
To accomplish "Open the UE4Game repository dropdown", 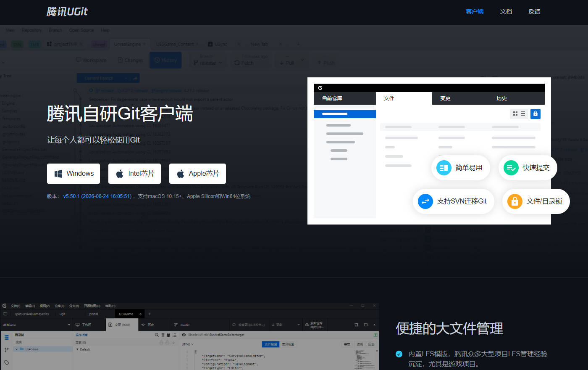I will [37, 325].
